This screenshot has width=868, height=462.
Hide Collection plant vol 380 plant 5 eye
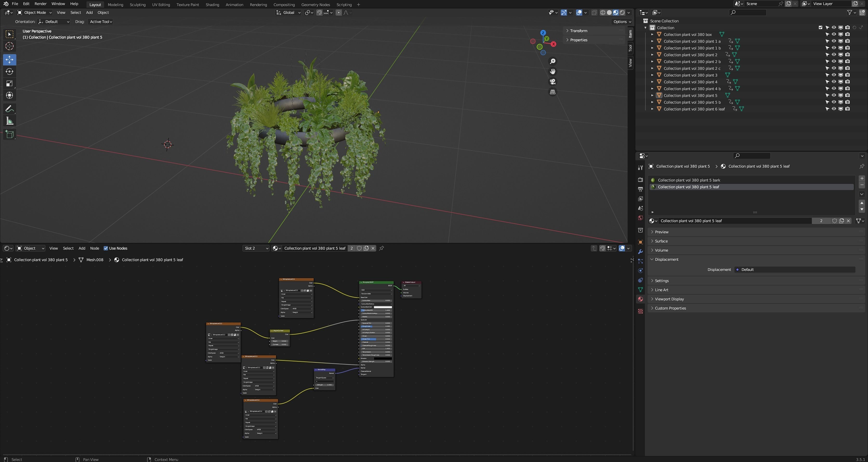[834, 95]
